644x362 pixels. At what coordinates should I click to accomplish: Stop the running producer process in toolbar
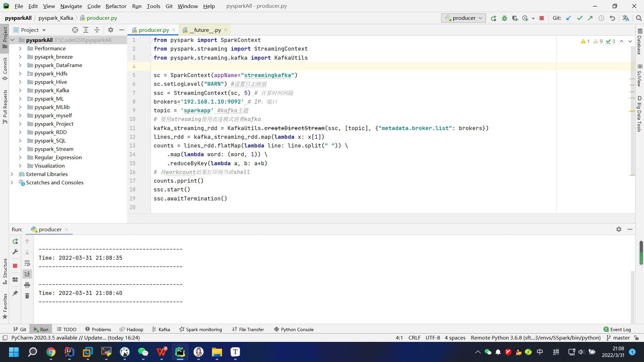(x=542, y=18)
